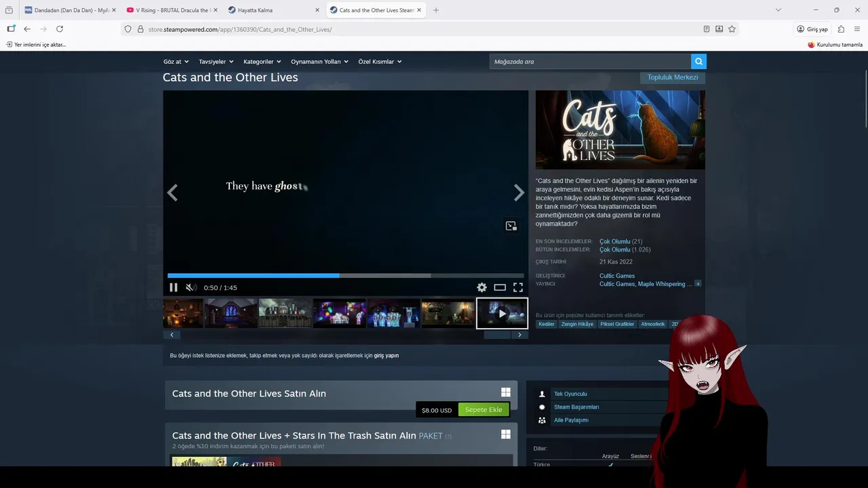Image resolution: width=868 pixels, height=488 pixels.
Task: Select the blue ghosts screenshot thumbnail
Action: coord(393,313)
